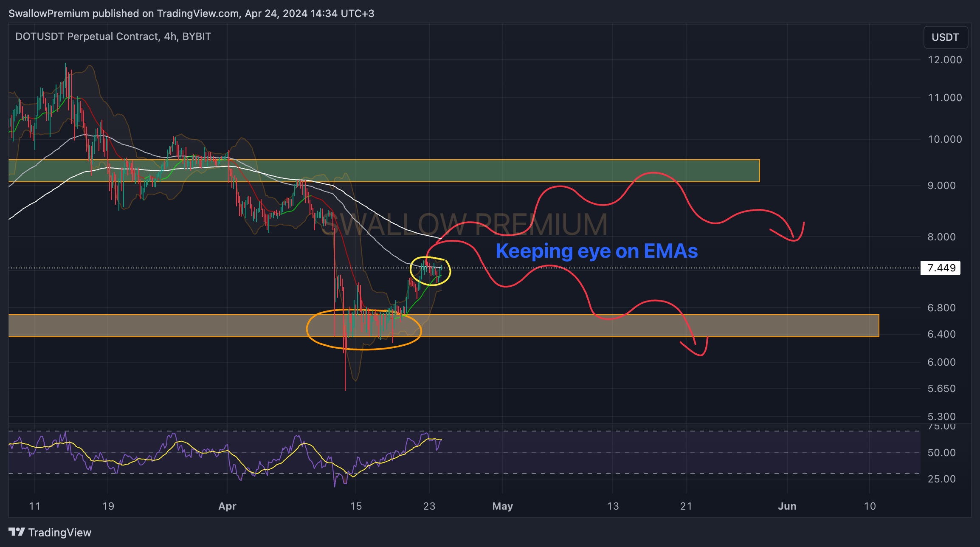Viewport: 980px width, 547px height.
Task: Click the 13 date label on time axis
Action: click(x=613, y=506)
